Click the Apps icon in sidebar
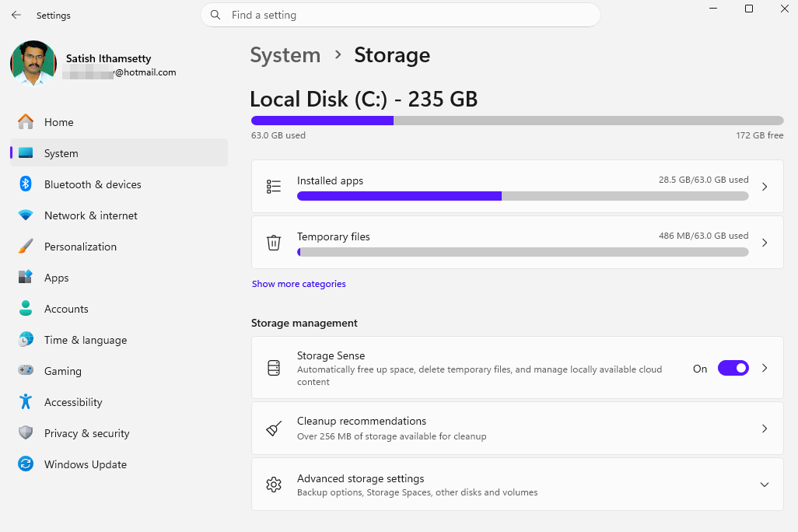The height and width of the screenshot is (532, 798). tap(26, 277)
